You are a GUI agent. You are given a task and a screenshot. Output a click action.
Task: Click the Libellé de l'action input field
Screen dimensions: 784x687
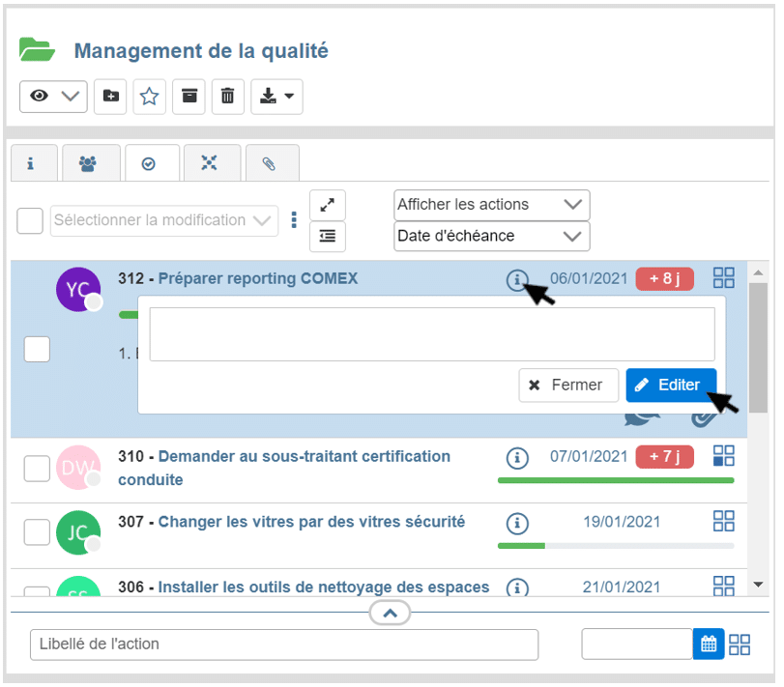284,644
